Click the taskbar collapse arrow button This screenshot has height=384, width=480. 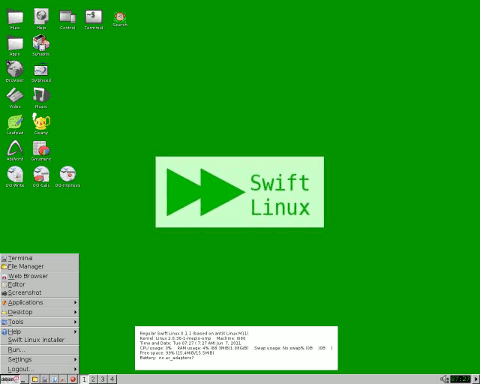click(x=476, y=379)
